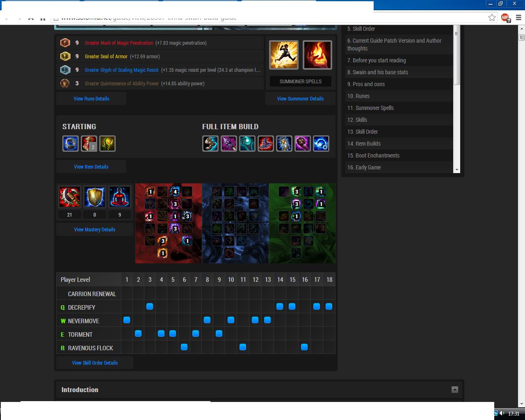Click the Utility mastery meditation icon
Screen dimensions: 525x420
click(x=120, y=197)
